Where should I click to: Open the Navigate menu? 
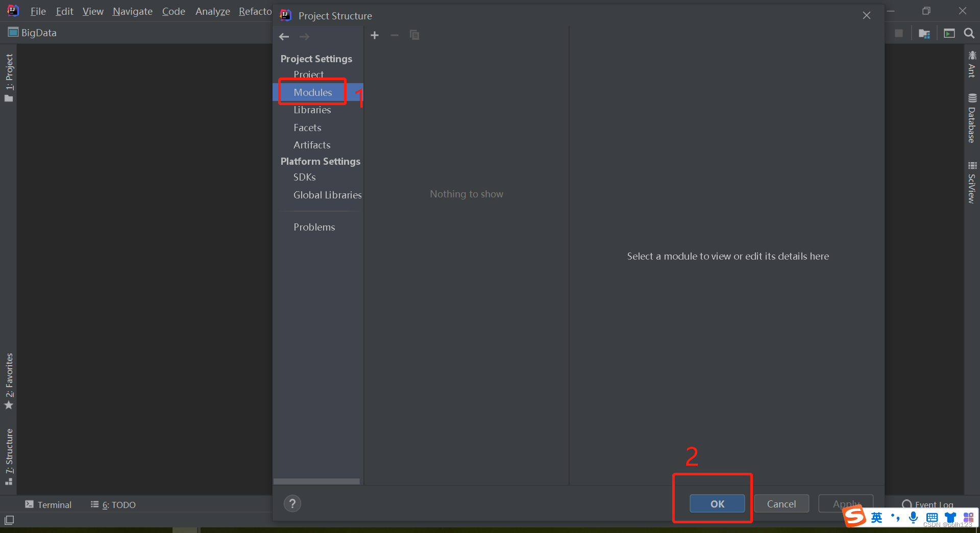point(133,11)
